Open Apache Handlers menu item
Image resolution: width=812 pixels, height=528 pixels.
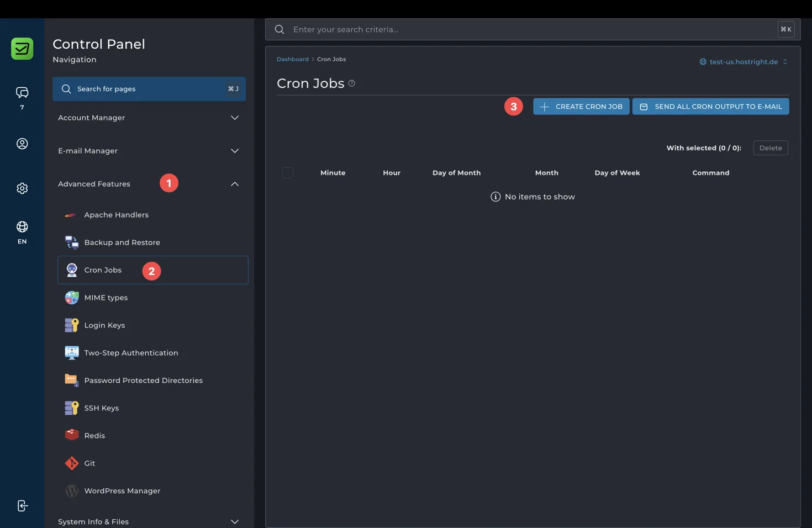coord(153,215)
